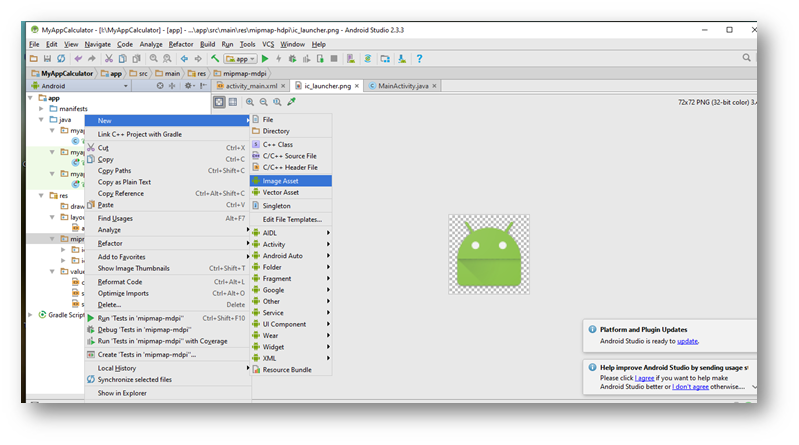Open the SDK Manager icon
799x445 pixels.
coord(402,59)
